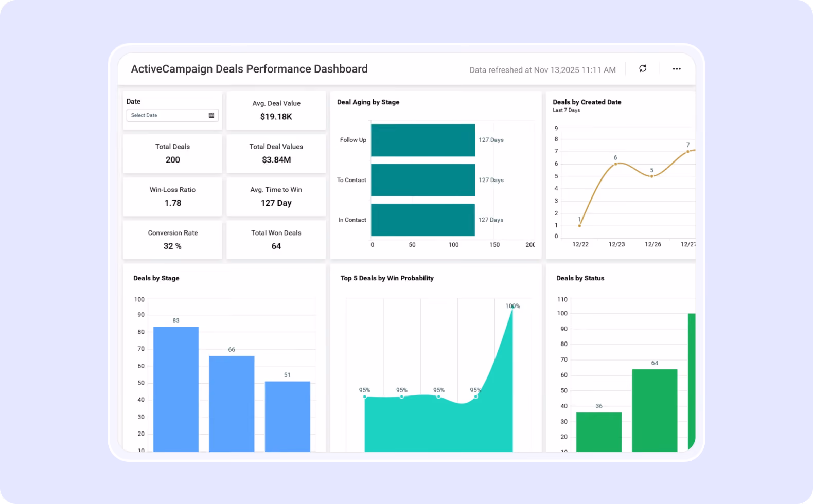Click the blue bar labeled 66
This screenshot has height=504, width=813.
pyautogui.click(x=232, y=404)
